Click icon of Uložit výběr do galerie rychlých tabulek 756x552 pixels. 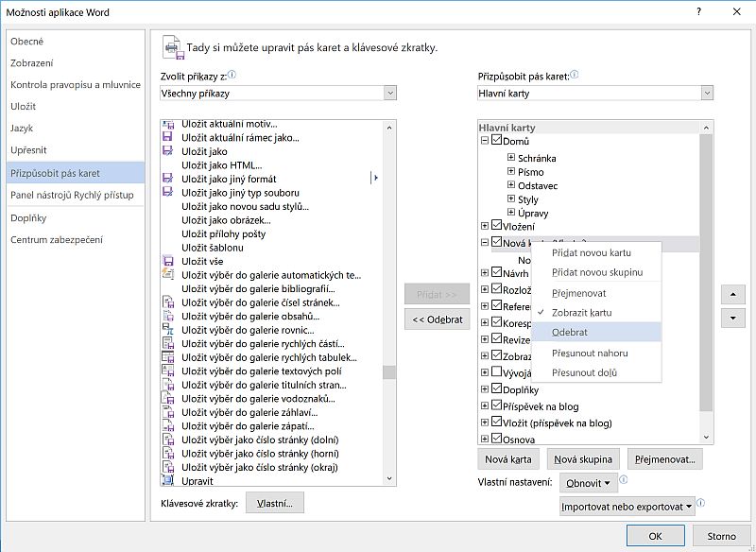168,356
